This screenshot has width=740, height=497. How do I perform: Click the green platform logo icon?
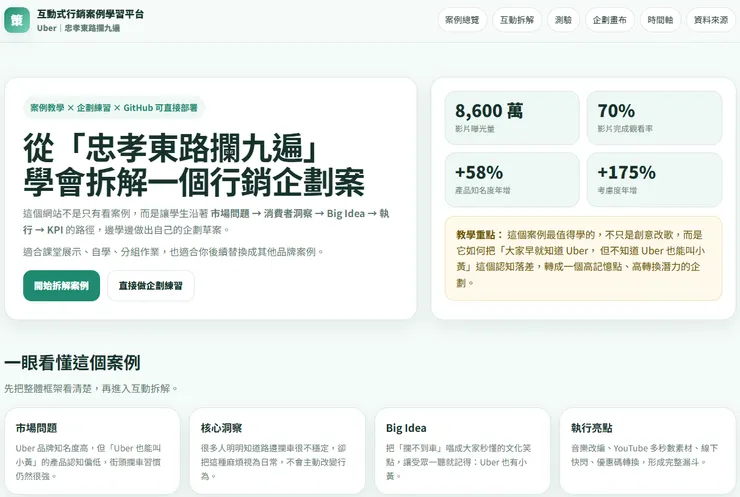point(17,20)
